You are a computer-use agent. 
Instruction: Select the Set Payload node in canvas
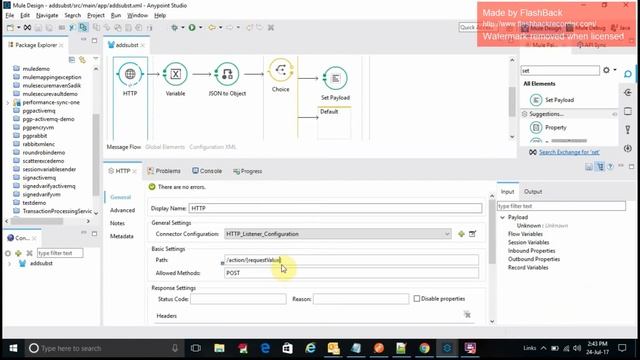point(335,78)
